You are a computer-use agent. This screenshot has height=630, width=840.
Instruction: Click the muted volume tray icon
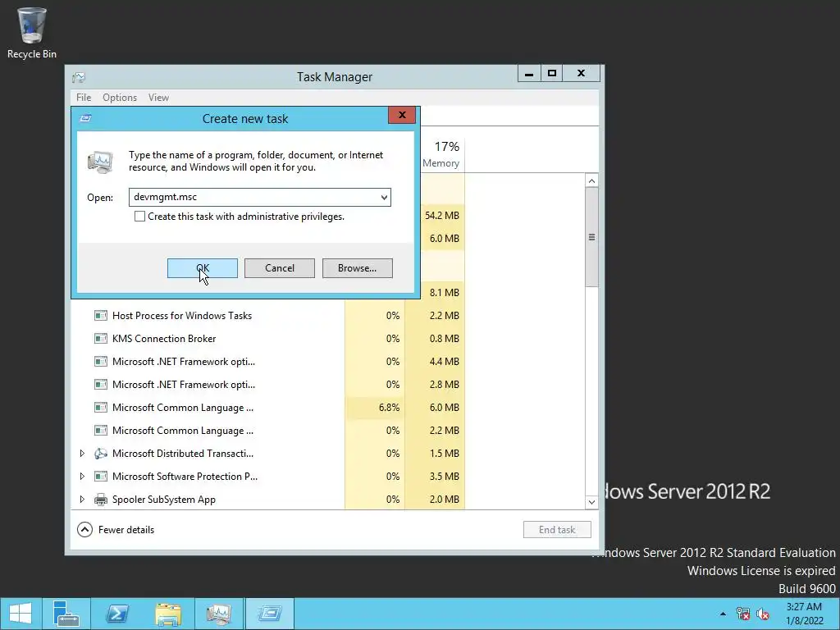click(763, 614)
